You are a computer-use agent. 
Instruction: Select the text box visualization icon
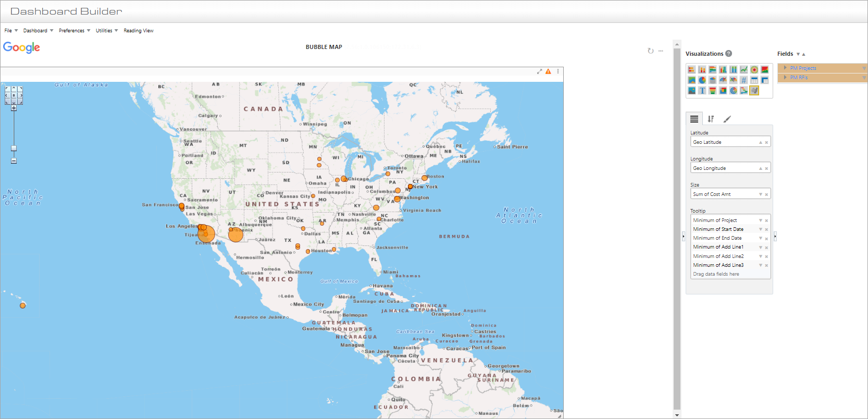point(702,91)
